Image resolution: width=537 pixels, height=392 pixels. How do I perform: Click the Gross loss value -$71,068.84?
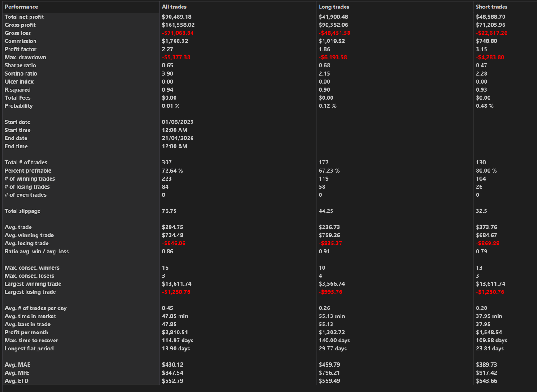click(178, 33)
